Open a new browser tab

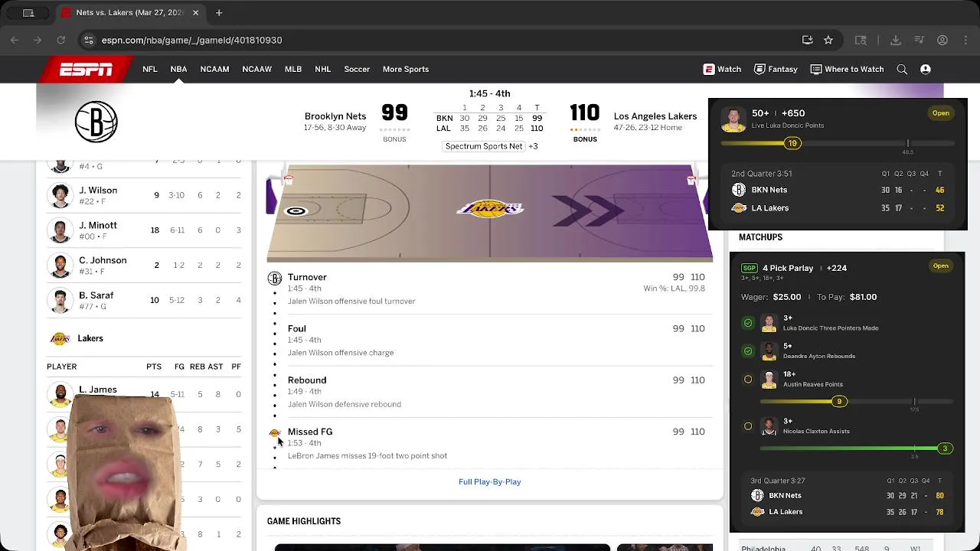coord(219,12)
